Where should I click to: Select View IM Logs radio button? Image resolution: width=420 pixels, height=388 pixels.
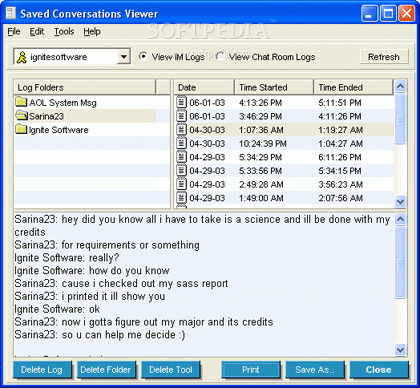click(143, 56)
